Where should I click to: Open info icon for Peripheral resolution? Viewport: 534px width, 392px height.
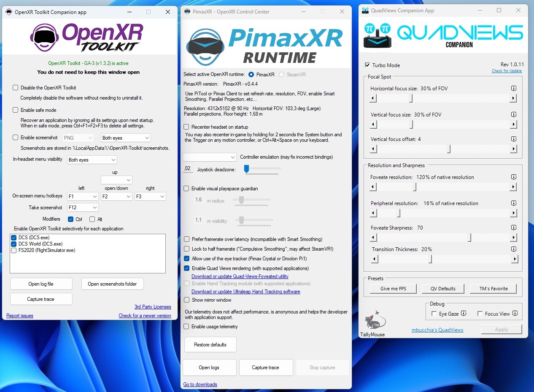click(513, 203)
